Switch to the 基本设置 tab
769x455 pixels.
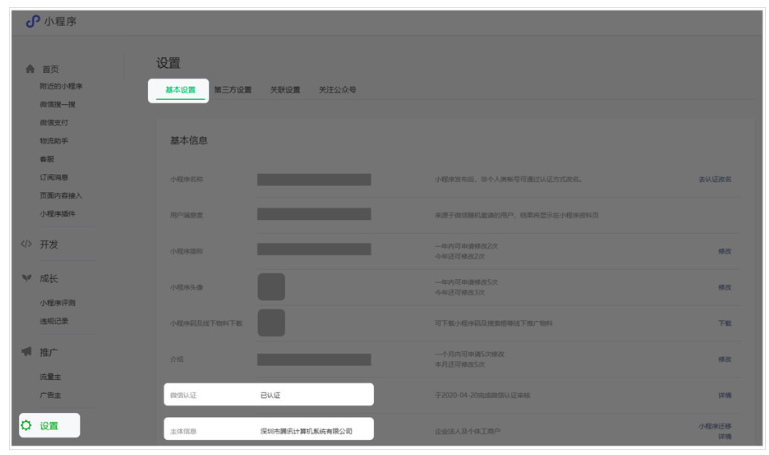(x=180, y=90)
